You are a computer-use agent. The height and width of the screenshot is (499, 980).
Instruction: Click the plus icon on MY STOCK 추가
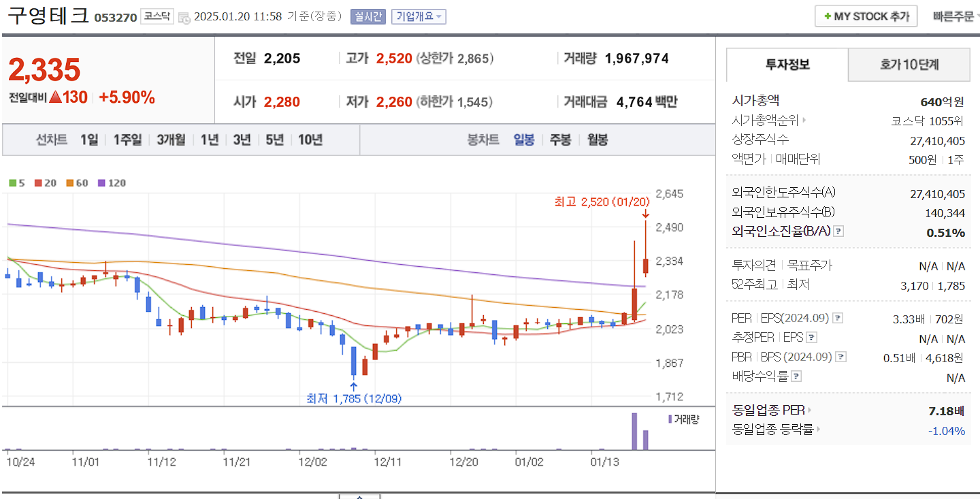829,16
